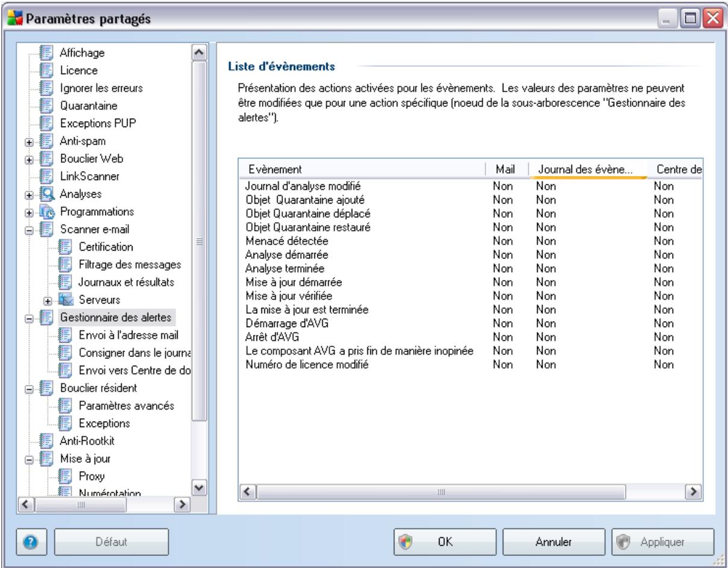This screenshot has height=568, width=728.
Task: Select the Analyse démarrée row
Action: (x=470, y=254)
